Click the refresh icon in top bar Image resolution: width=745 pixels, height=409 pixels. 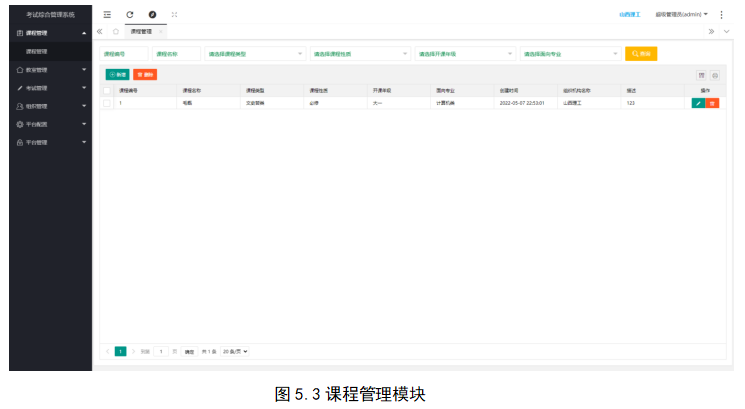click(x=130, y=15)
